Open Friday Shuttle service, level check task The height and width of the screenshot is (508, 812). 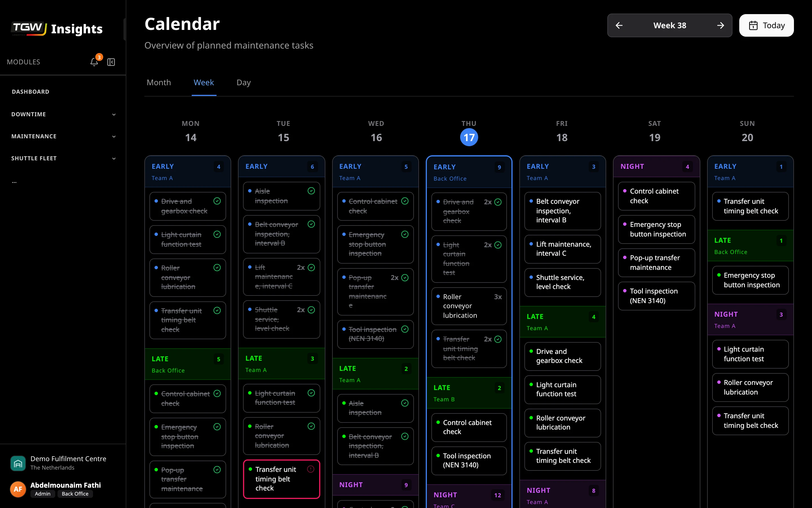pos(562,282)
